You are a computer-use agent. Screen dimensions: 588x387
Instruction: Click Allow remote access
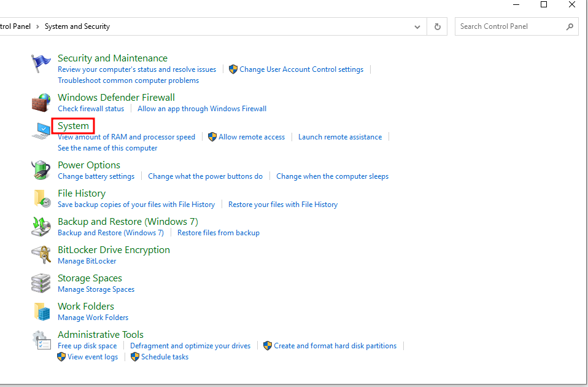tap(252, 137)
